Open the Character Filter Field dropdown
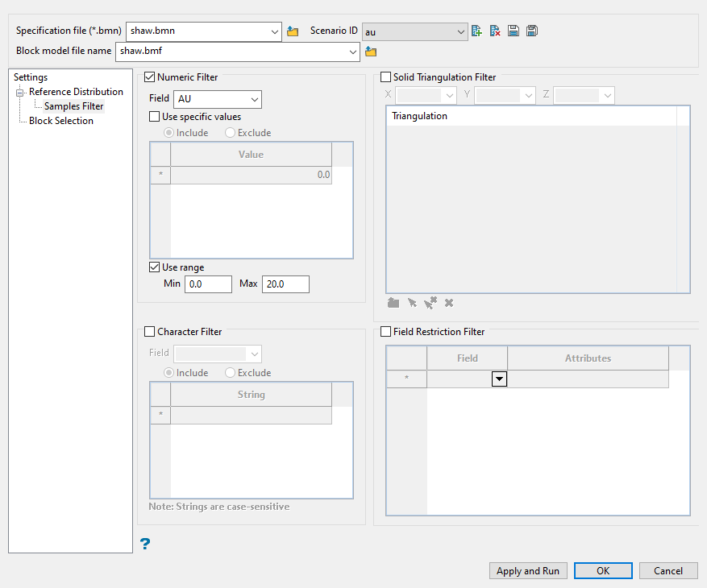The image size is (707, 588). click(x=255, y=354)
